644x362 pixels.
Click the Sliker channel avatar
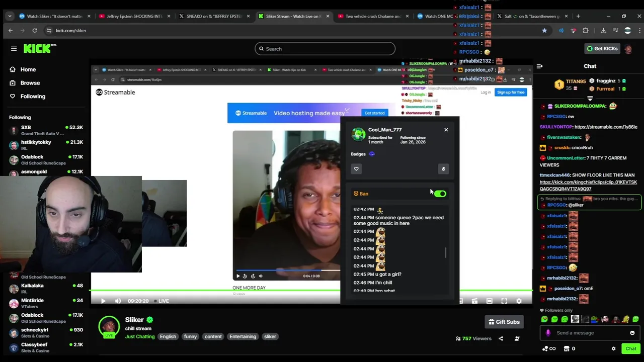point(109,327)
